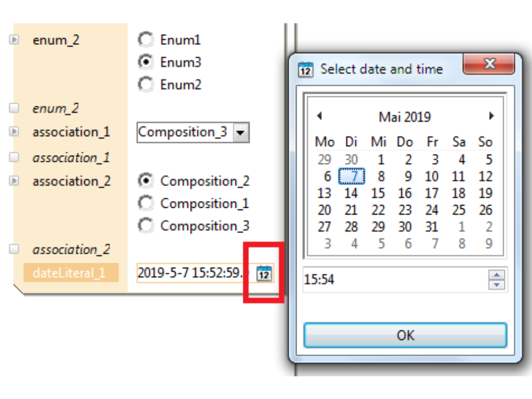Increase time with spinner up arrow
The height and width of the screenshot is (399, 532).
pyautogui.click(x=497, y=275)
